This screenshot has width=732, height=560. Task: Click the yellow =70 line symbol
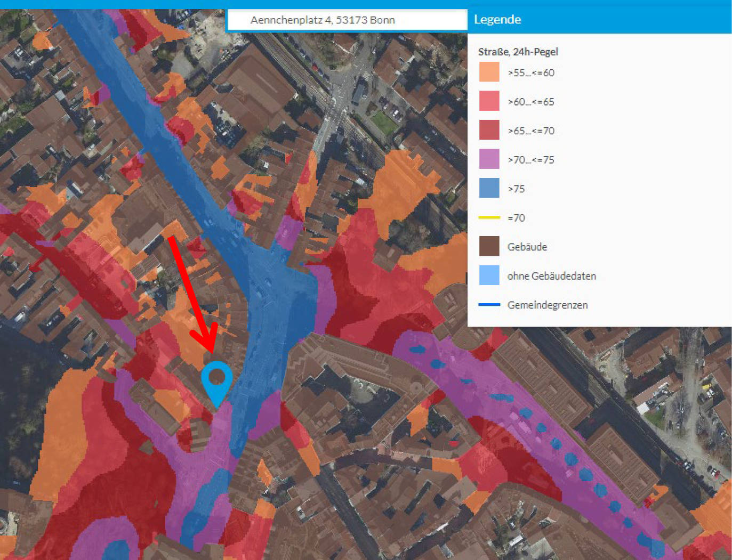click(x=489, y=217)
